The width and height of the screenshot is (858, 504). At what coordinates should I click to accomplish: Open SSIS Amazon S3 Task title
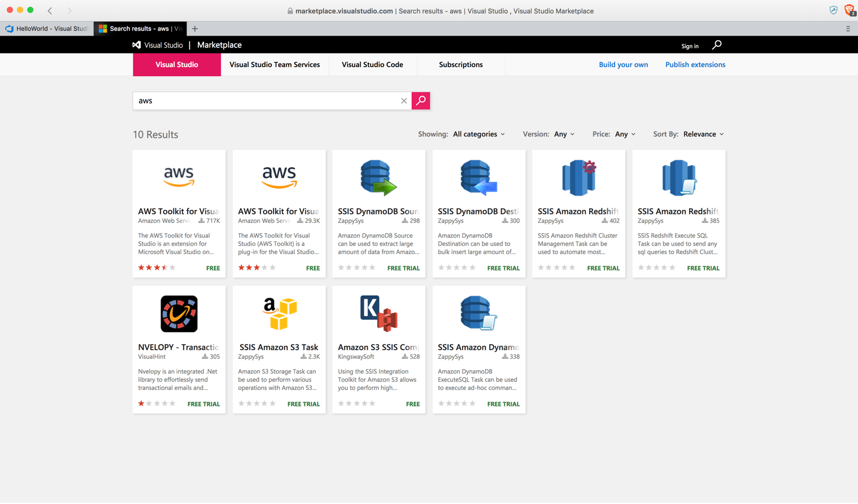pos(278,347)
